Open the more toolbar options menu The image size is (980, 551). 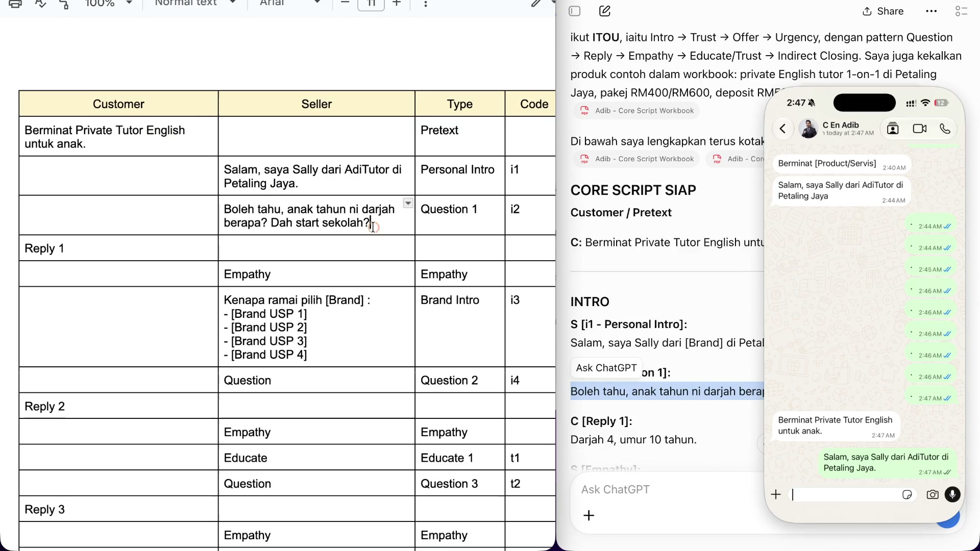pyautogui.click(x=426, y=4)
